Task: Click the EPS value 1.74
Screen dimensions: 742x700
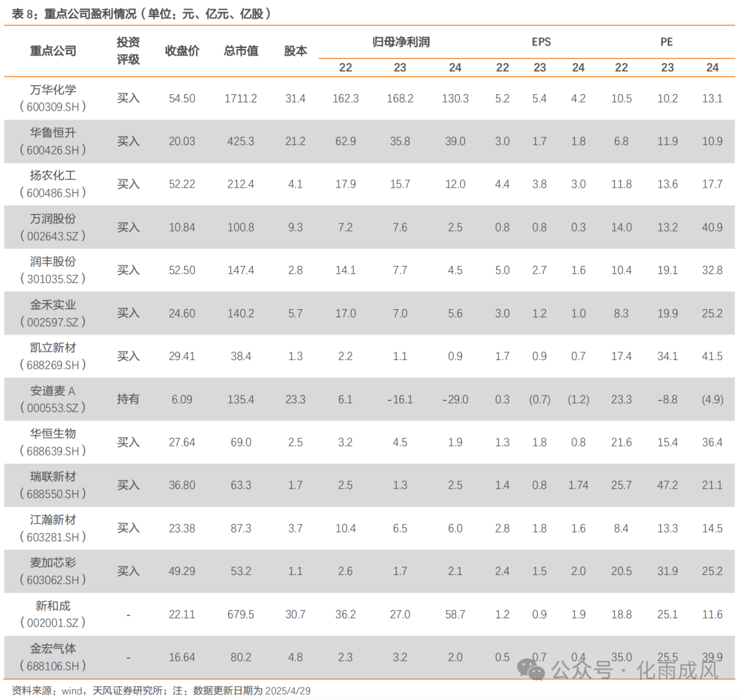Action: 578,485
